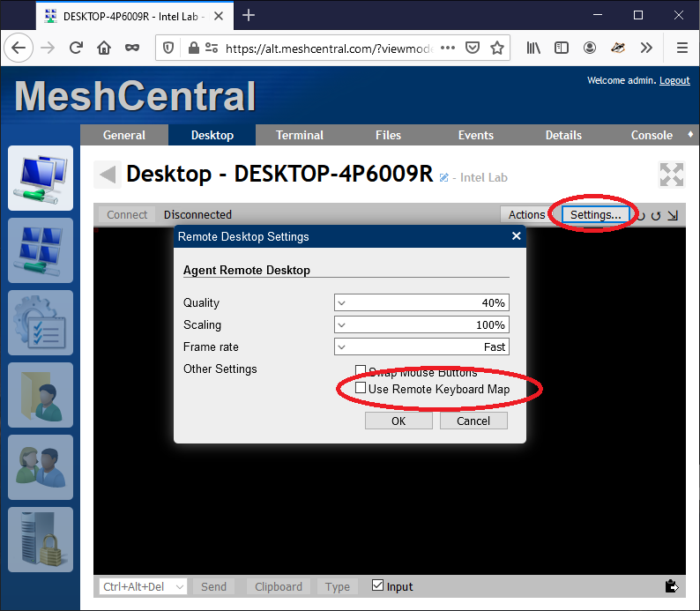Click the tracking protection shield icon
The width and height of the screenshot is (700, 611).
tap(168, 48)
